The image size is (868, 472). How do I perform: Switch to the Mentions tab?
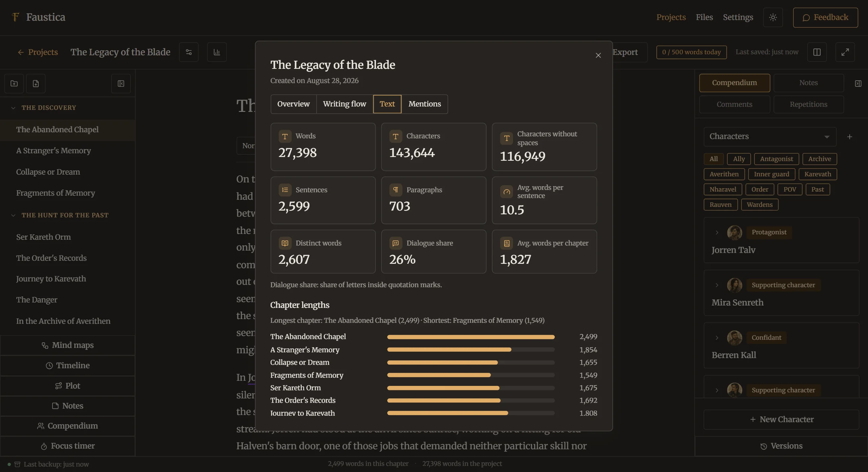coord(425,104)
